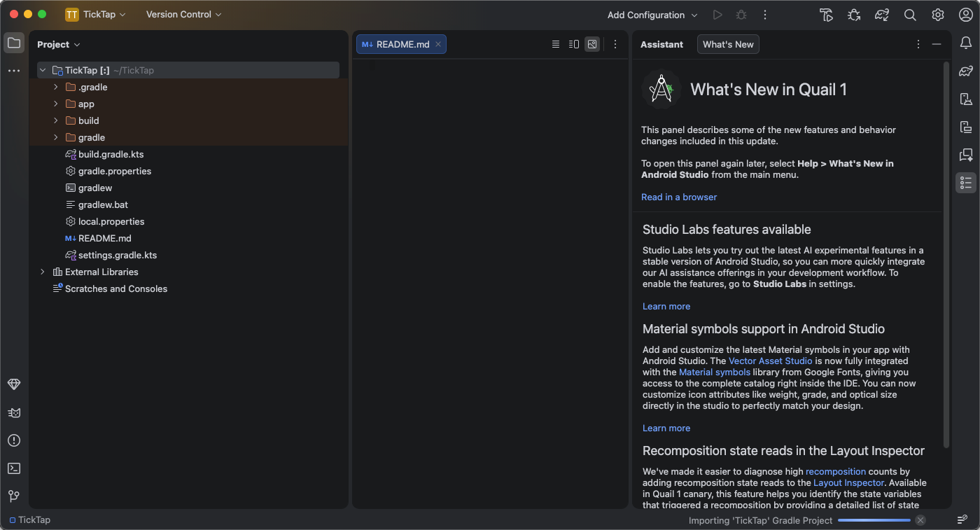Open the Project tool window folder icon
The height and width of the screenshot is (530, 980).
point(14,43)
